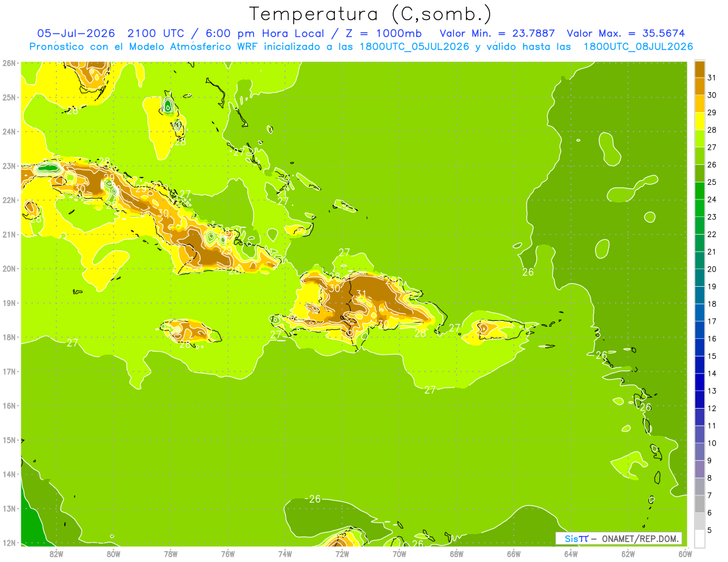Click the colorbar label '13'
The height and width of the screenshot is (562, 728).
point(713,391)
